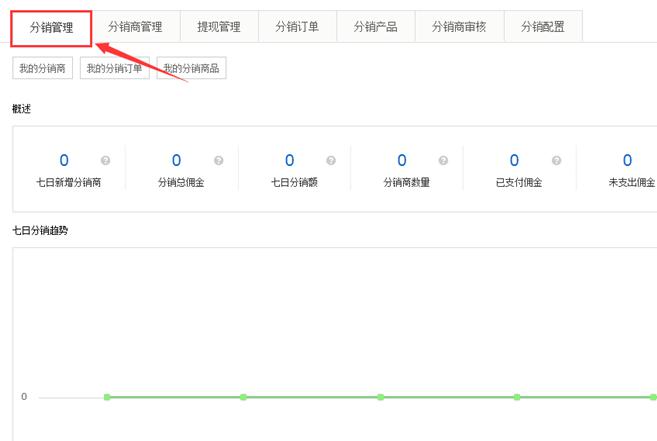Select second data point on 七日分销趋势 chart

[243, 397]
